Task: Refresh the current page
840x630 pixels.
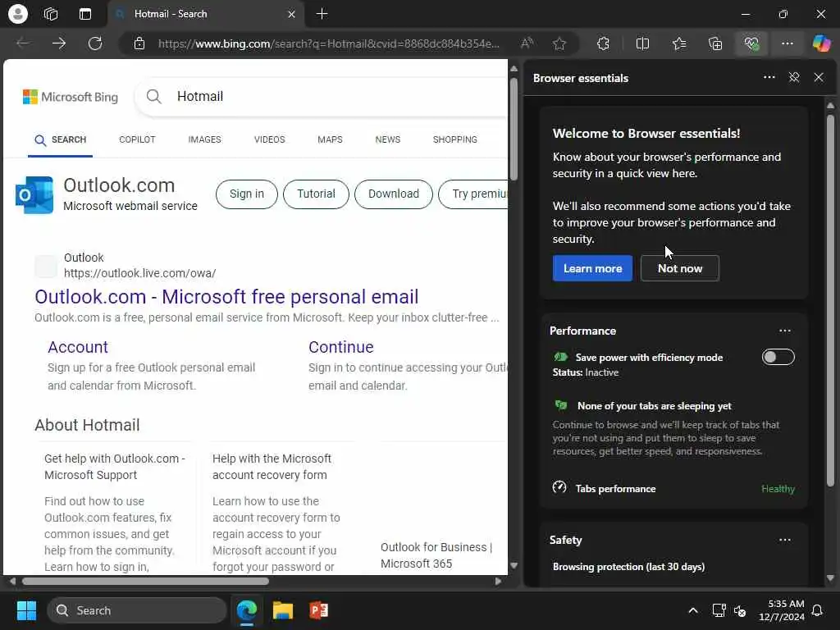Action: pyautogui.click(x=95, y=43)
